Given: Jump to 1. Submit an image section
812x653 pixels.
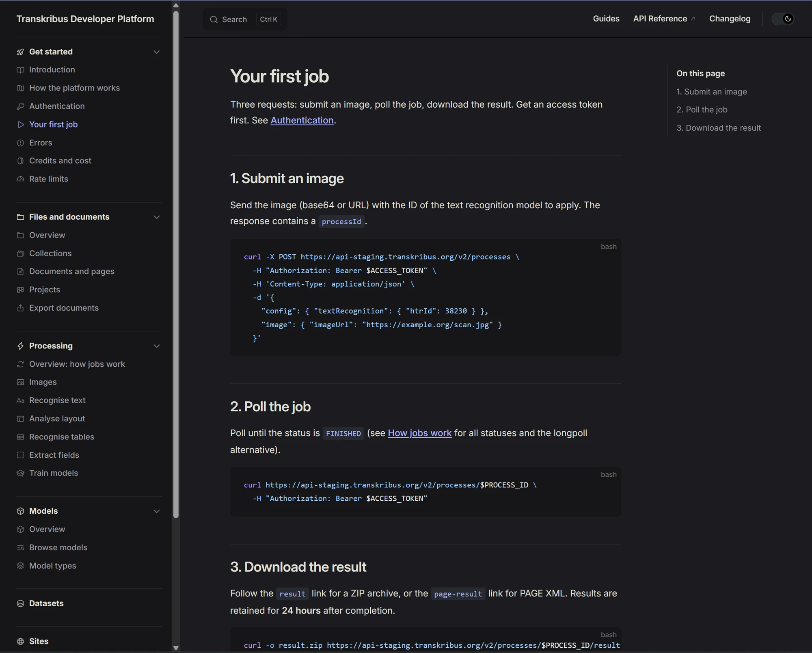Looking at the screenshot, I should tap(711, 92).
